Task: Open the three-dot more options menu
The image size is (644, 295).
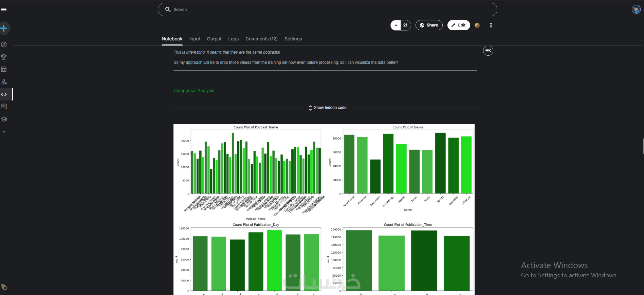Action: tap(491, 25)
